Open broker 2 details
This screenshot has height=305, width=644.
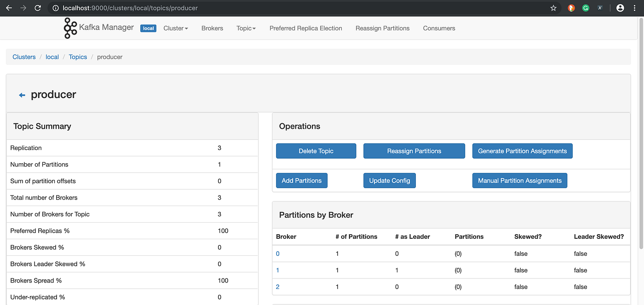pos(278,286)
